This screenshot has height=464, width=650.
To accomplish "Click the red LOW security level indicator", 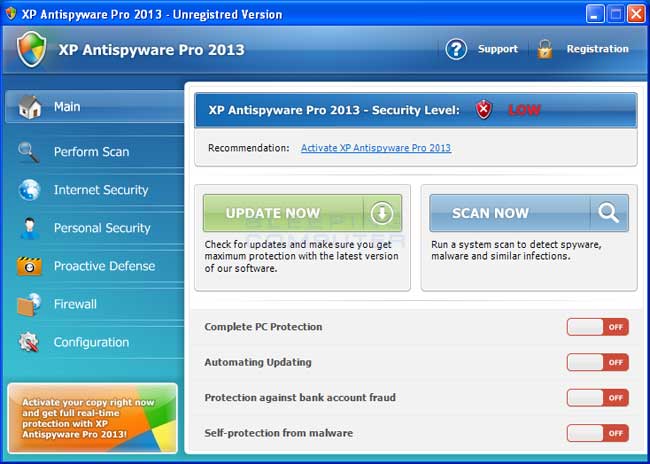I will [x=523, y=110].
